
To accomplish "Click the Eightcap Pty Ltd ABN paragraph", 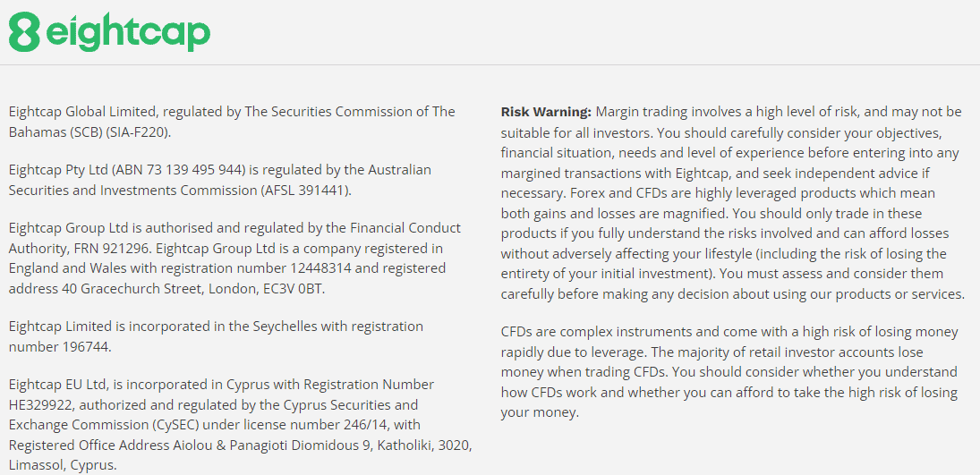I will click(219, 179).
